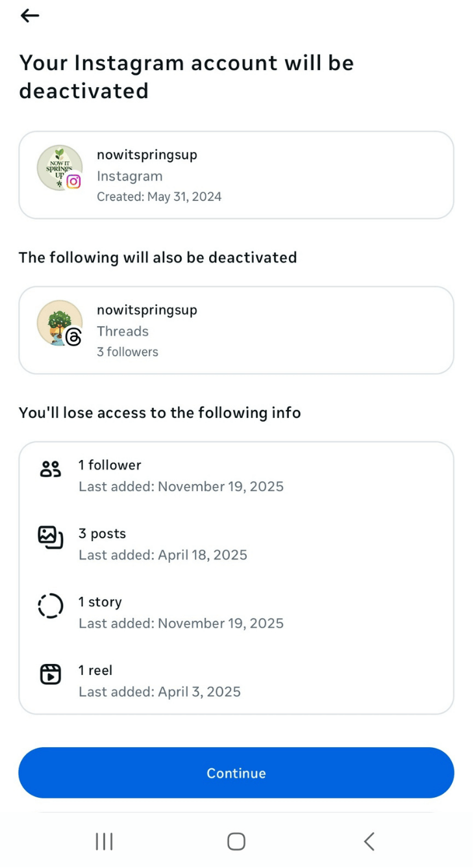Screen dimensions: 474x868
Task: Tap "Created: May 31, 2024" text
Action: (159, 197)
